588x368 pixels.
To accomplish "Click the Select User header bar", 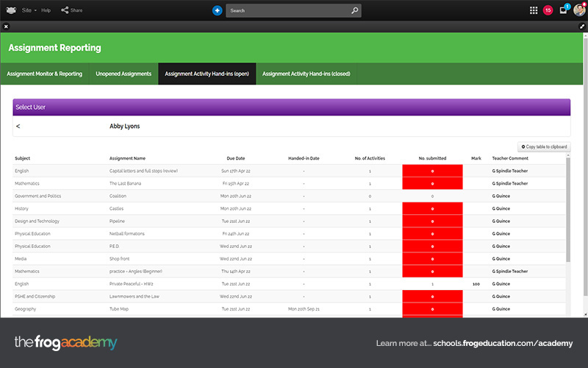I will pos(291,107).
